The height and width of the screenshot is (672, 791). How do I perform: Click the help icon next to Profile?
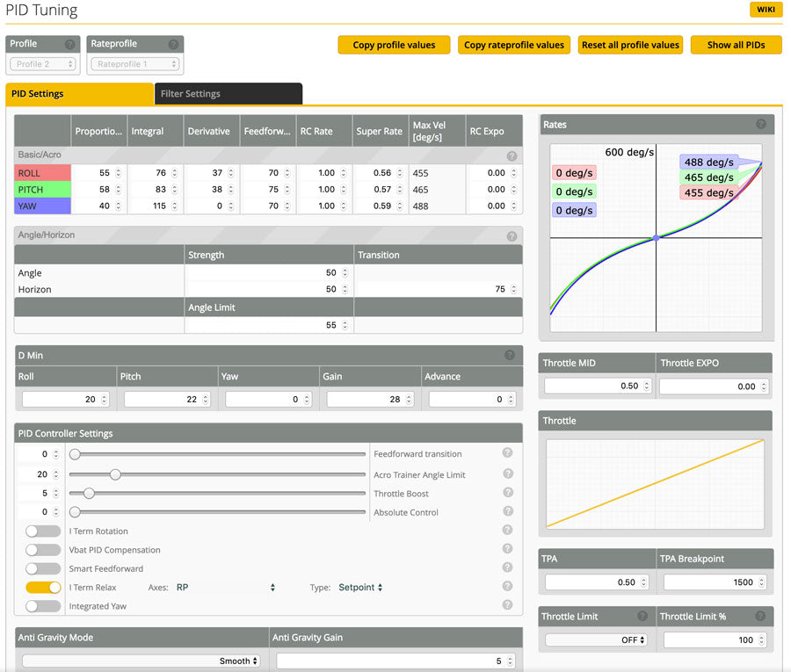point(69,44)
